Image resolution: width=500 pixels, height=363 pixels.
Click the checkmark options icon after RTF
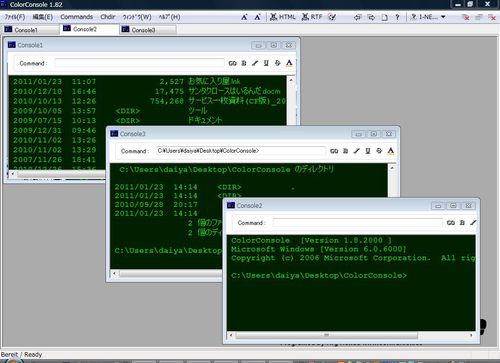(x=332, y=17)
